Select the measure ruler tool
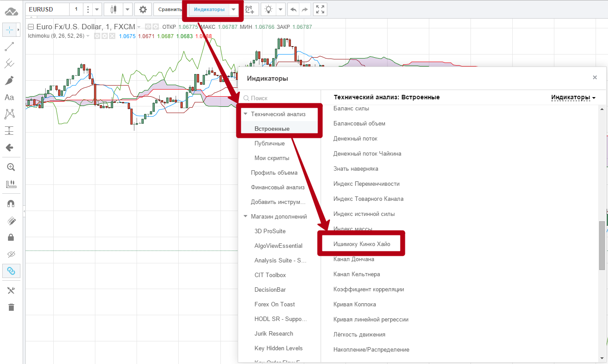This screenshot has height=364, width=608. point(11,184)
